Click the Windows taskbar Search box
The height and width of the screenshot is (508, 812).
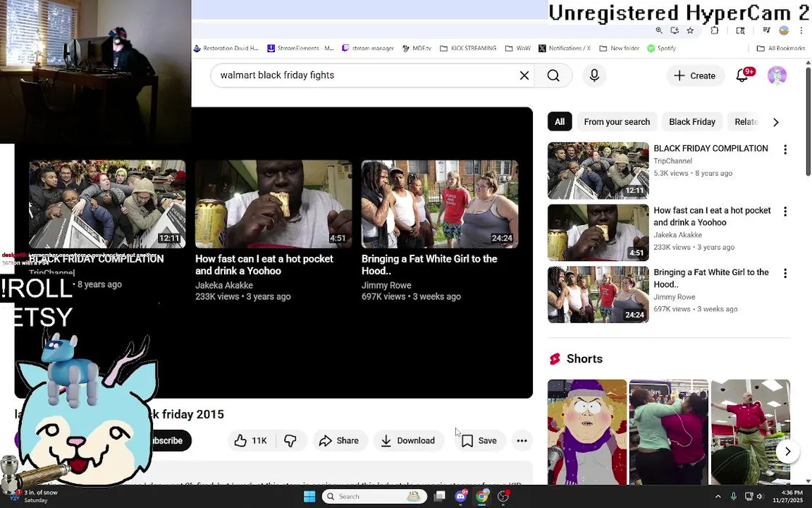374,497
